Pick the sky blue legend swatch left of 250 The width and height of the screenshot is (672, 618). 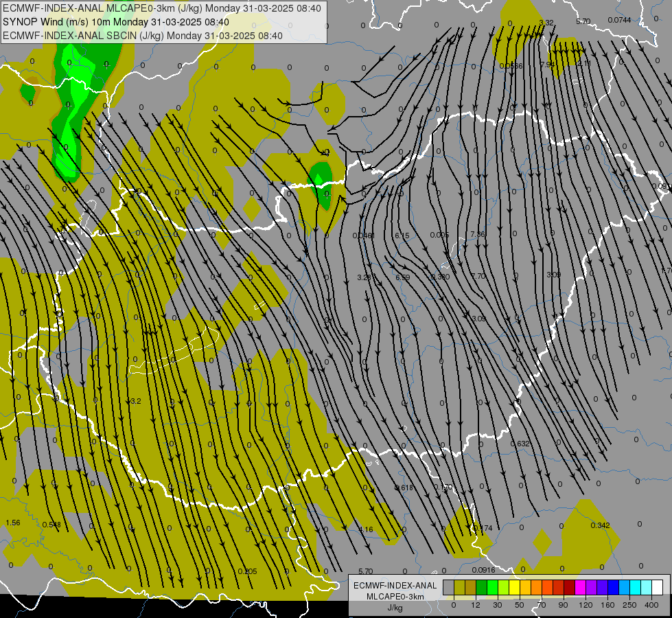coord(625,587)
